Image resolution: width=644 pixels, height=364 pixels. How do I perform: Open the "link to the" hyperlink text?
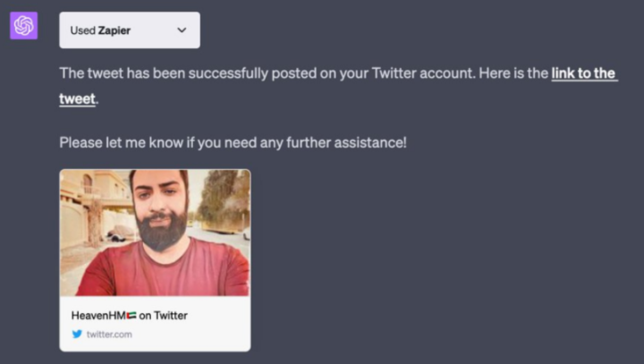[x=583, y=73]
